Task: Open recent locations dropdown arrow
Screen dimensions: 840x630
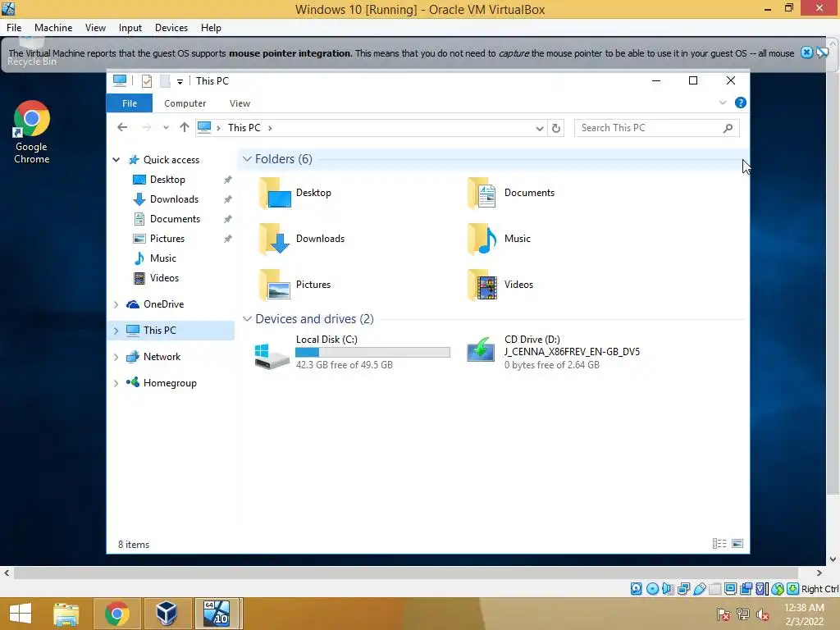Action: point(166,127)
